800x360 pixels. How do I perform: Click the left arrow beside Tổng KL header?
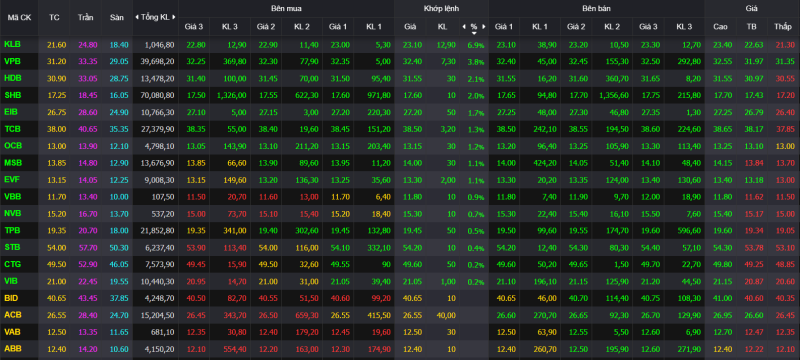(136, 17)
